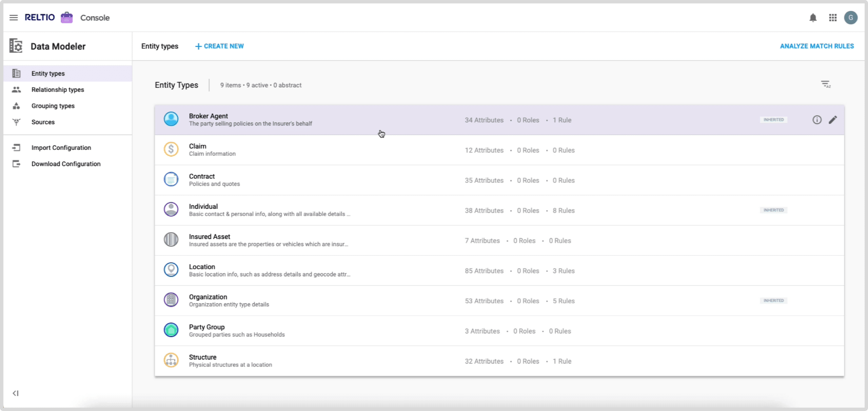868x411 pixels.
Task: Open the hamburger navigation menu
Action: pos(14,18)
